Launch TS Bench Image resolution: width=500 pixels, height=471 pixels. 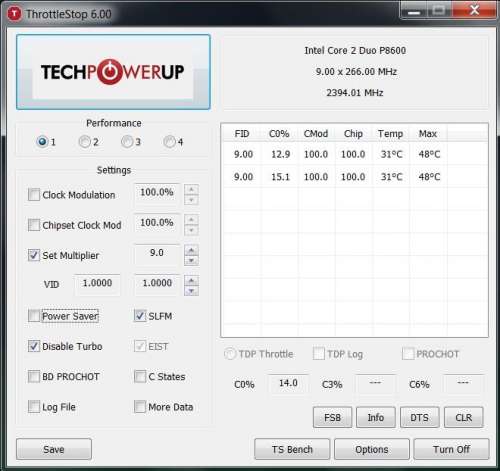click(292, 449)
